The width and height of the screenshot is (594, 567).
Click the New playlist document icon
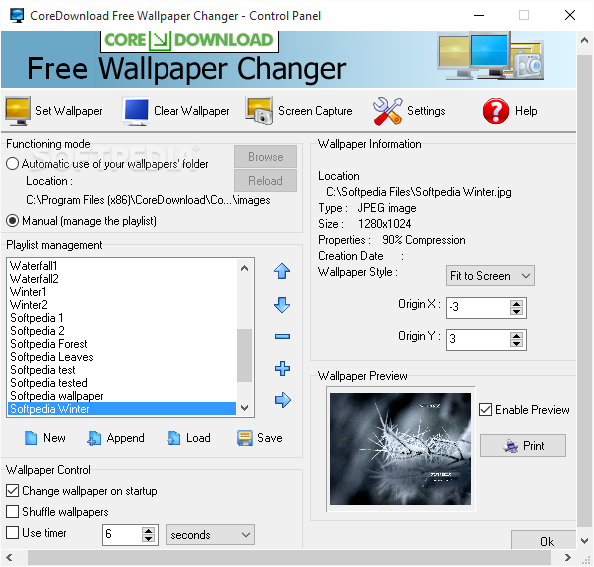(31, 438)
